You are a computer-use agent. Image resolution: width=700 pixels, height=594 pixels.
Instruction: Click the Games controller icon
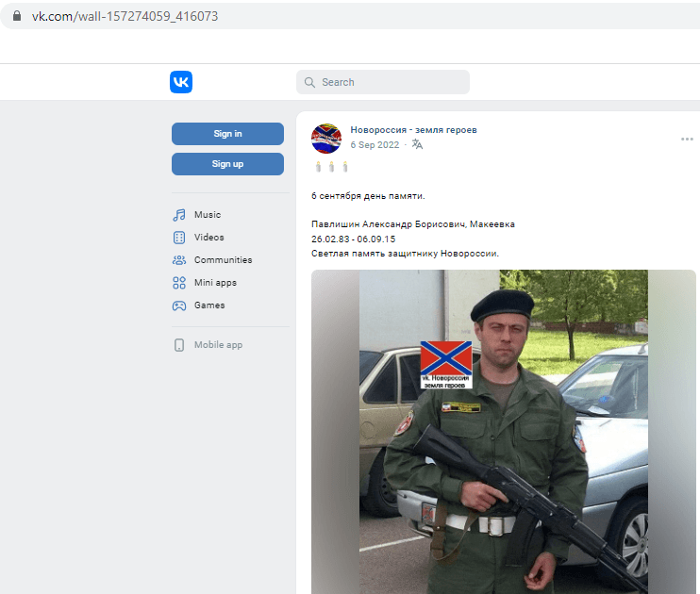(x=179, y=305)
